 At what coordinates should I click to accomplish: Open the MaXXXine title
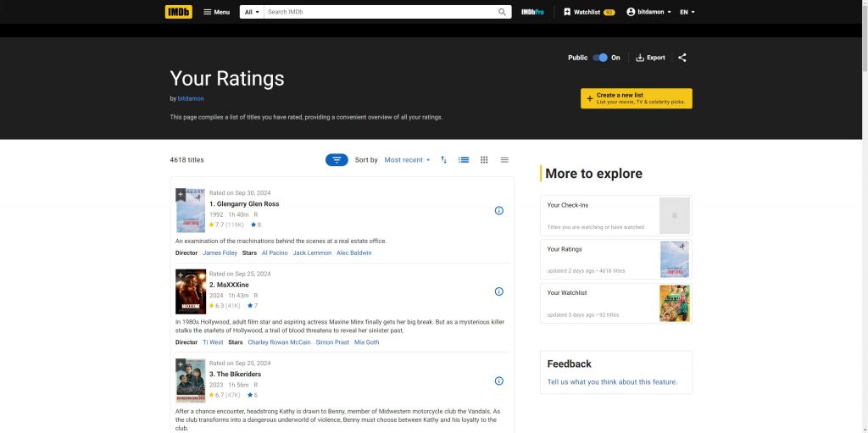229,285
